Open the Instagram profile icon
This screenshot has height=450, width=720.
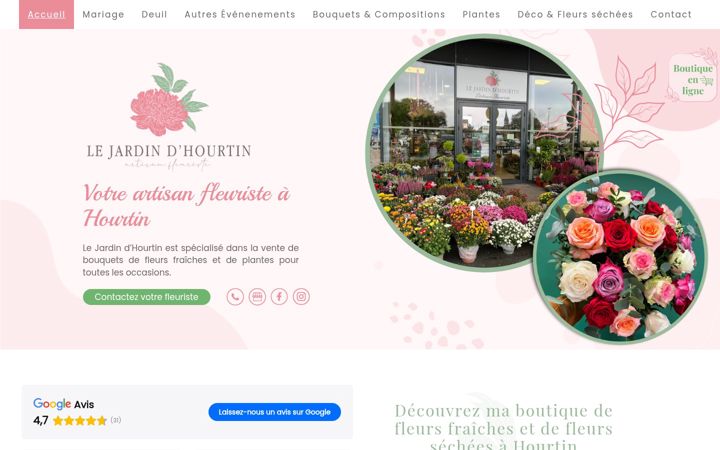[x=301, y=297]
